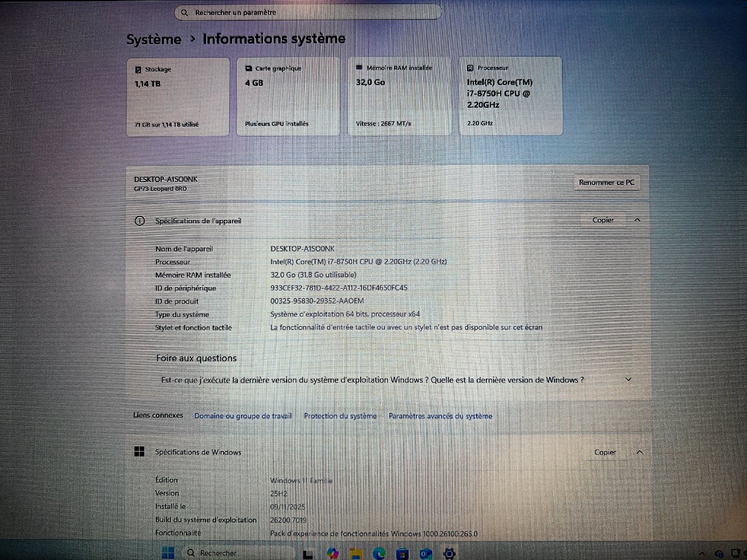
Task: Open Domaine ou groupe de travail link
Action: pos(243,416)
